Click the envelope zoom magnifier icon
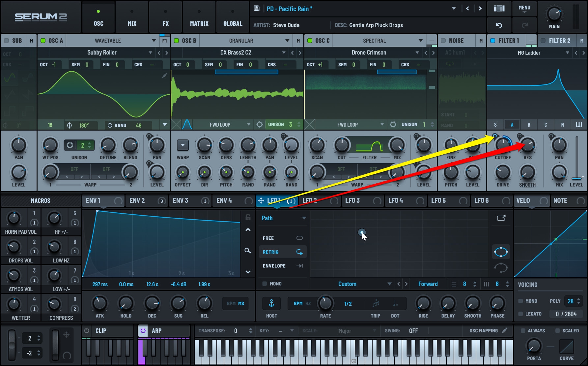 pyautogui.click(x=248, y=251)
